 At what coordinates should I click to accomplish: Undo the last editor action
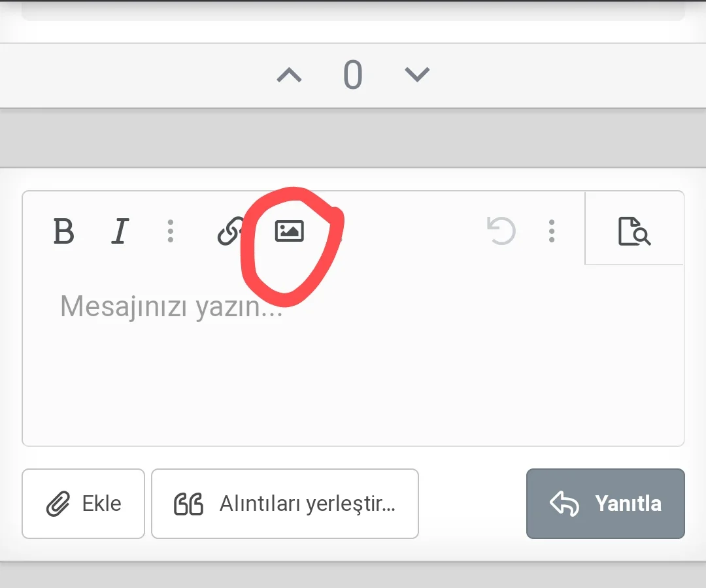501,231
